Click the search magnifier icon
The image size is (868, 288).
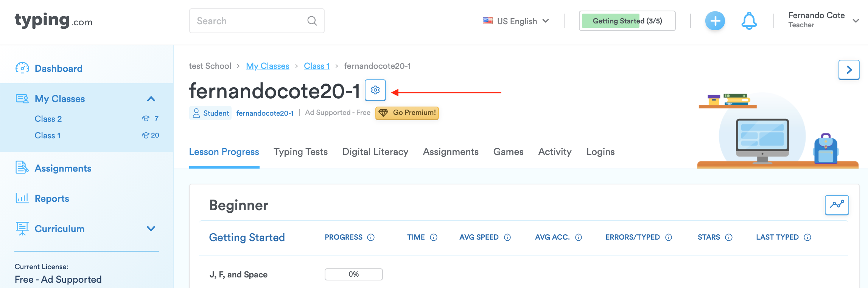coord(311,21)
